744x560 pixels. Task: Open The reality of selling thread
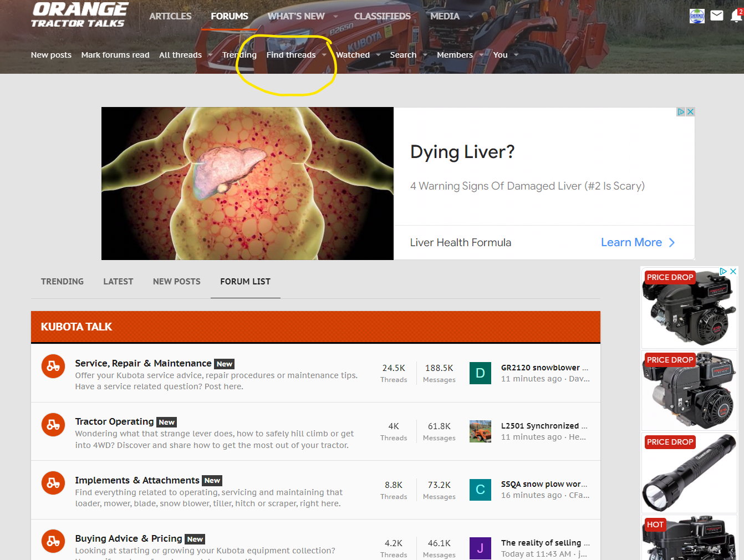(x=546, y=543)
